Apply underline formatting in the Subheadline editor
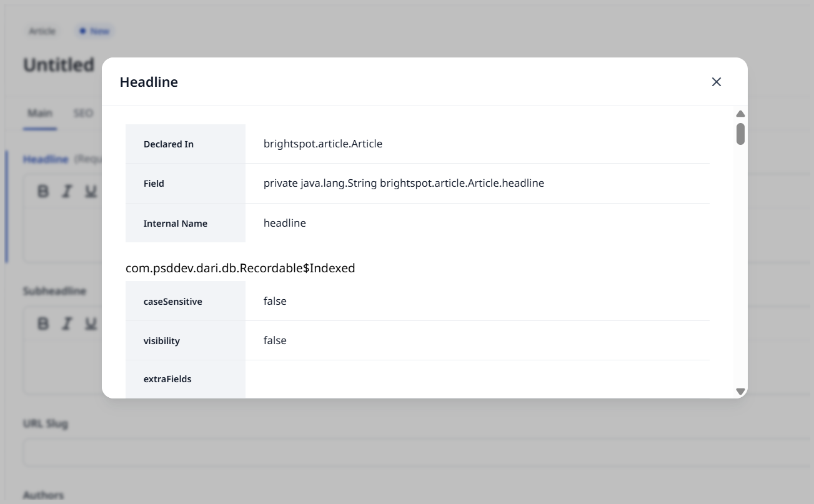 click(90, 324)
